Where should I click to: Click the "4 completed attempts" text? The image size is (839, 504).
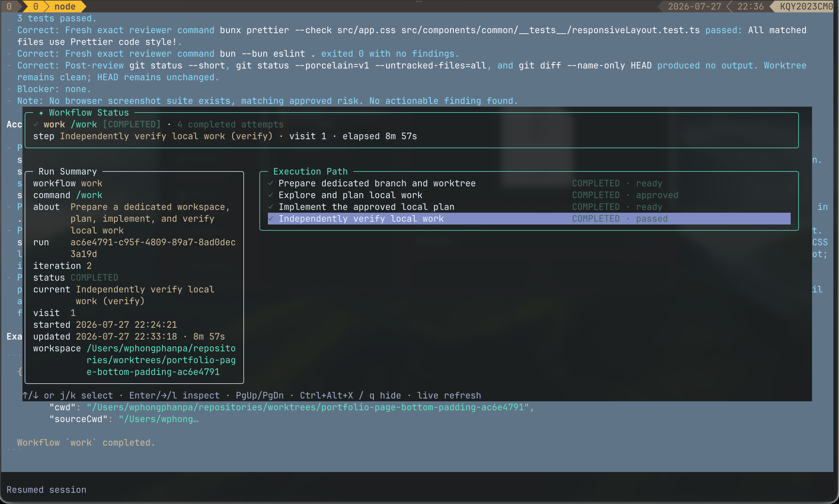231,124
